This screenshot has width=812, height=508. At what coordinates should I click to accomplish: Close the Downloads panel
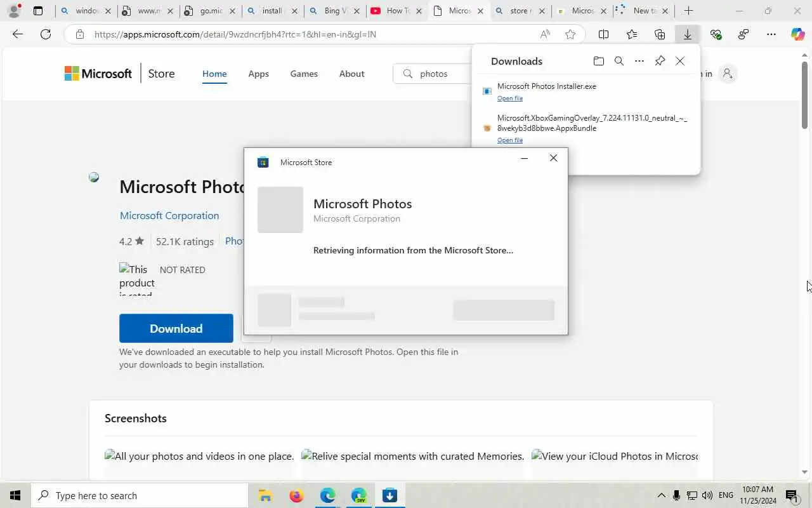pos(680,61)
